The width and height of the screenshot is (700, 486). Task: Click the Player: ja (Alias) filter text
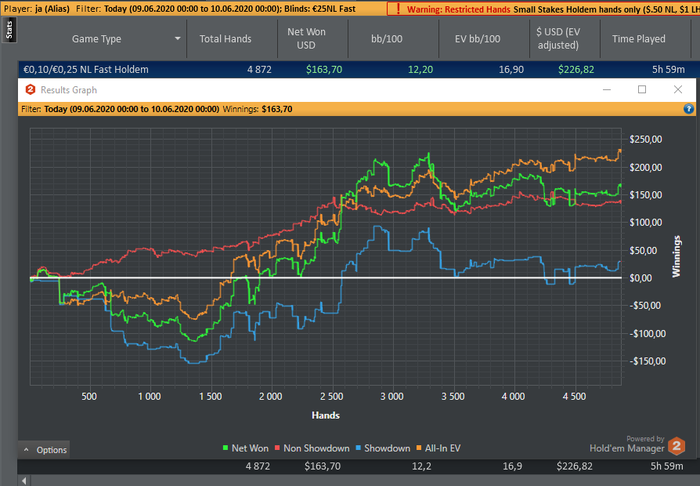[37, 8]
